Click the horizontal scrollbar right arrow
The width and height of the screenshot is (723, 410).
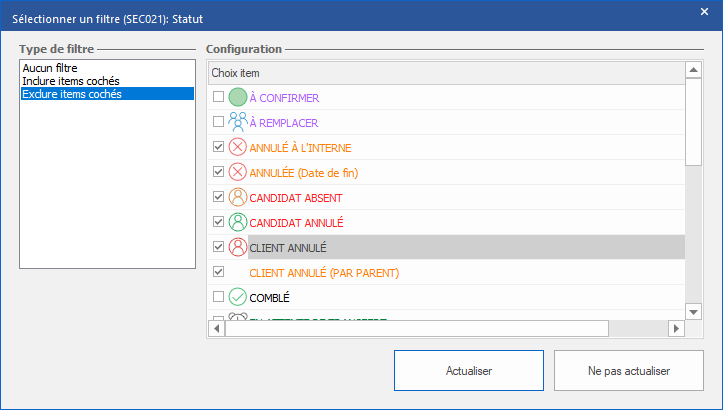click(676, 328)
